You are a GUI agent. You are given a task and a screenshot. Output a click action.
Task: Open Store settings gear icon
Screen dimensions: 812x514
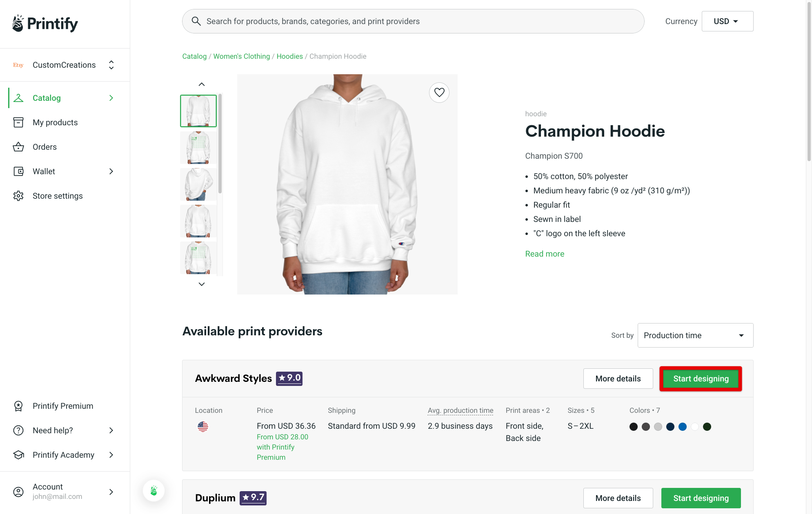(x=19, y=196)
